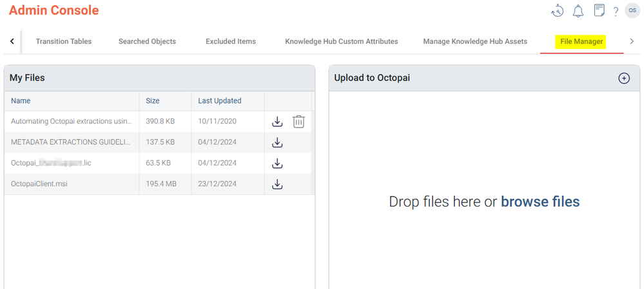The width and height of the screenshot is (644, 289).
Task: Open the OS user avatar menu
Action: pos(632,11)
